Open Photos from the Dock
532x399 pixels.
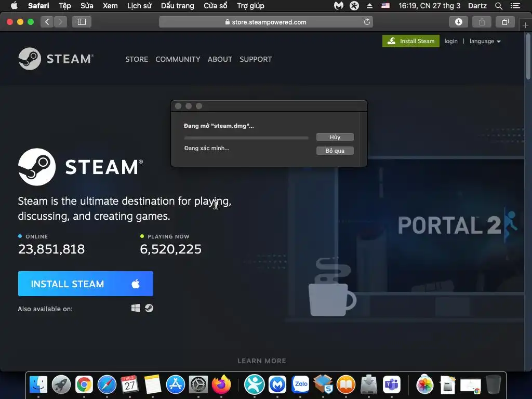425,385
